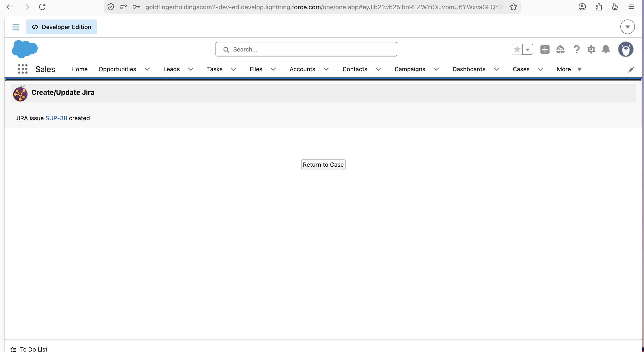This screenshot has width=644, height=352.
Task: Open the SUP-38 Jira issue link
Action: (x=56, y=118)
